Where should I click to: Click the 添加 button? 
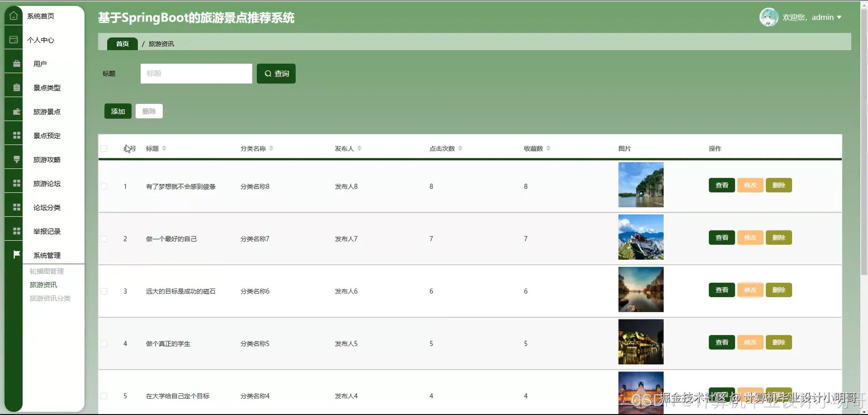(x=117, y=111)
